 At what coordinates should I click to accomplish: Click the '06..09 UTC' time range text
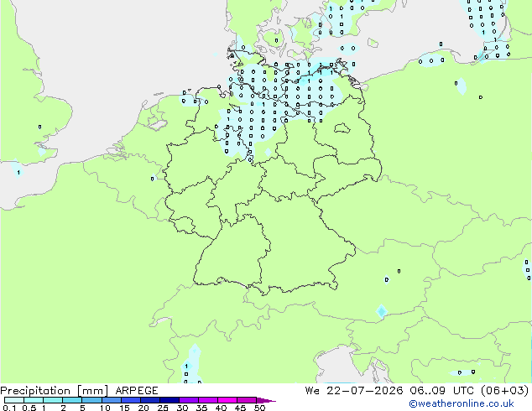coord(441,391)
